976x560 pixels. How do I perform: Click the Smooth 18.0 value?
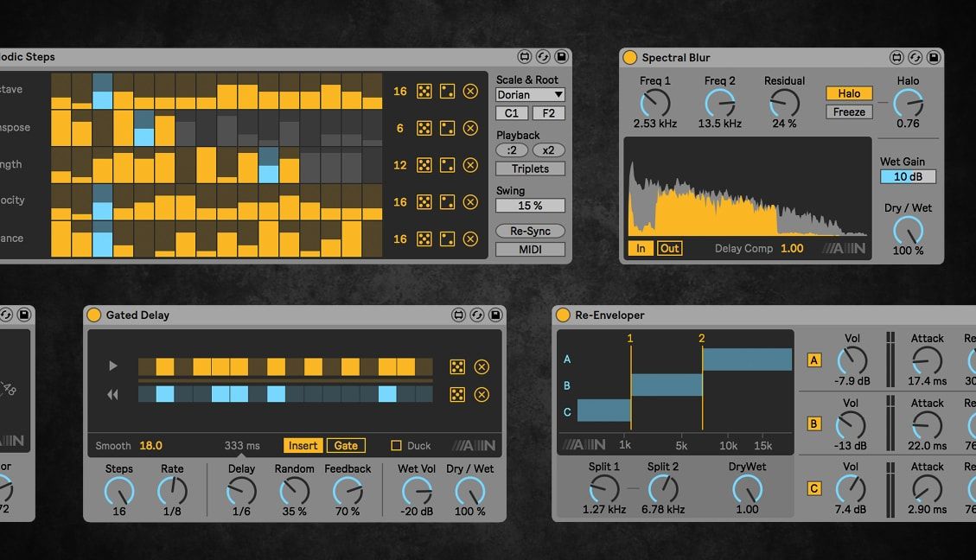[150, 446]
